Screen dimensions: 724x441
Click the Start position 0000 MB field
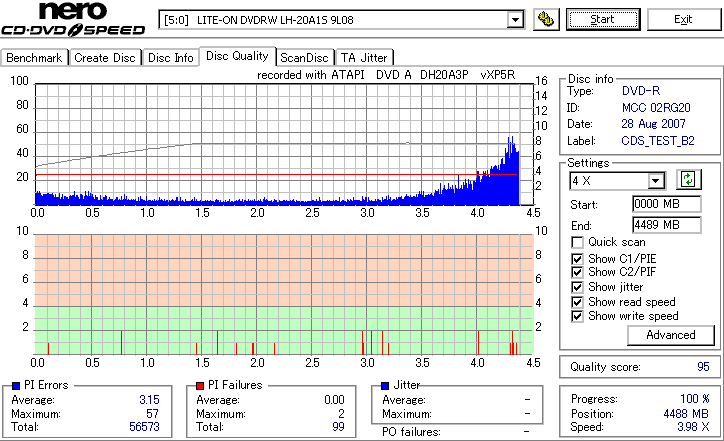click(x=666, y=204)
